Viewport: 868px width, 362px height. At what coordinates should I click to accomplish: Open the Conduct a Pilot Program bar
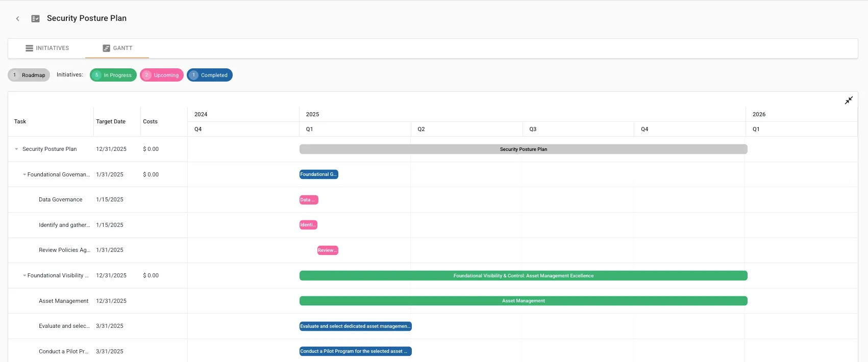[356, 351]
